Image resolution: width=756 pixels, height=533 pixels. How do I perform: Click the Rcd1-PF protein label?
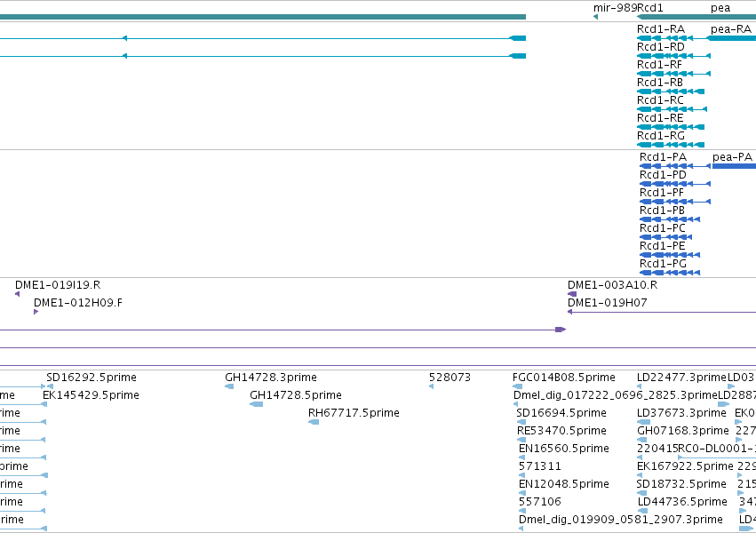pos(662,193)
